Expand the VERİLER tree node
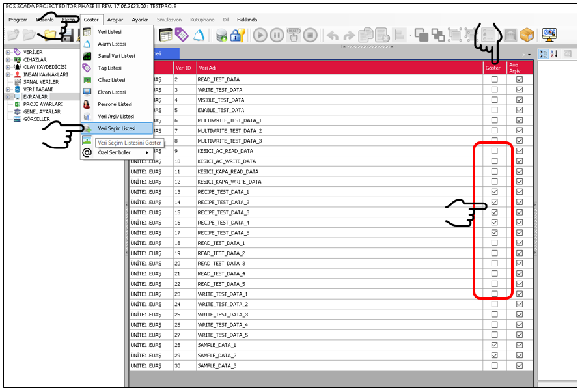 (x=8, y=52)
